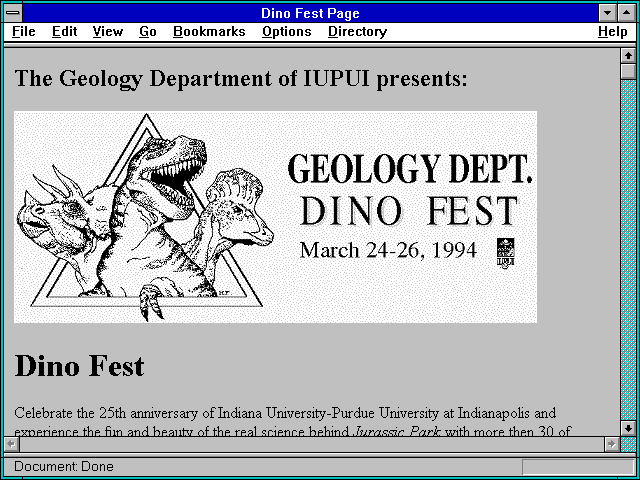Click the horizontal scrollbar left arrow

click(11, 444)
